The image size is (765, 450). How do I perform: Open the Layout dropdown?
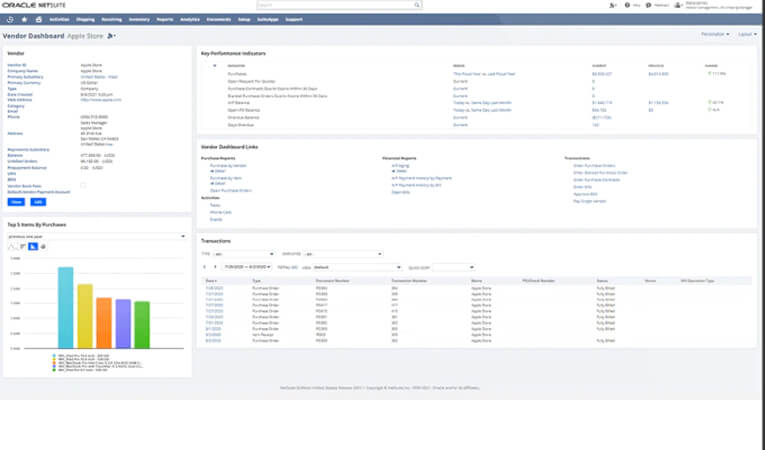tap(746, 34)
